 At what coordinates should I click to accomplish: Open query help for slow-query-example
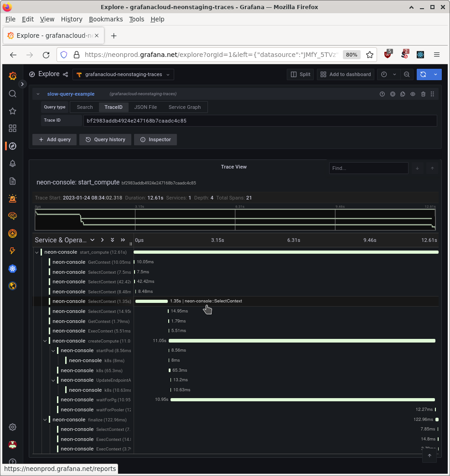382,94
